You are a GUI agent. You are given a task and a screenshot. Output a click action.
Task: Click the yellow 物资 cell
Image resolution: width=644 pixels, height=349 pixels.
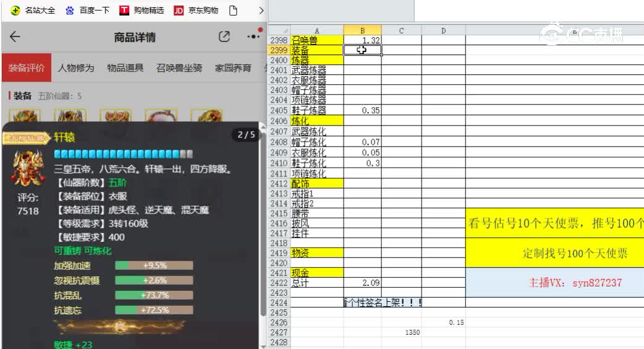click(316, 253)
